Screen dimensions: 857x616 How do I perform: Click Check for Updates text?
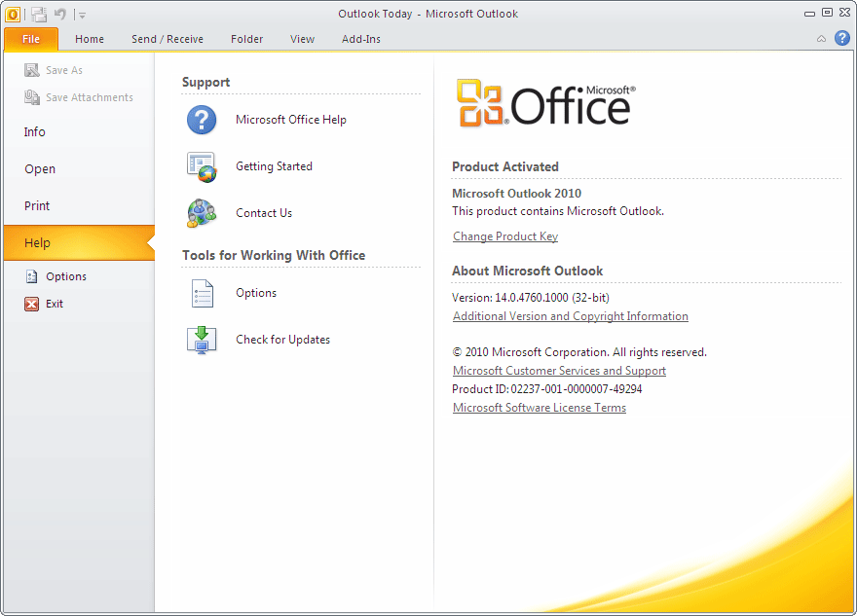click(282, 340)
